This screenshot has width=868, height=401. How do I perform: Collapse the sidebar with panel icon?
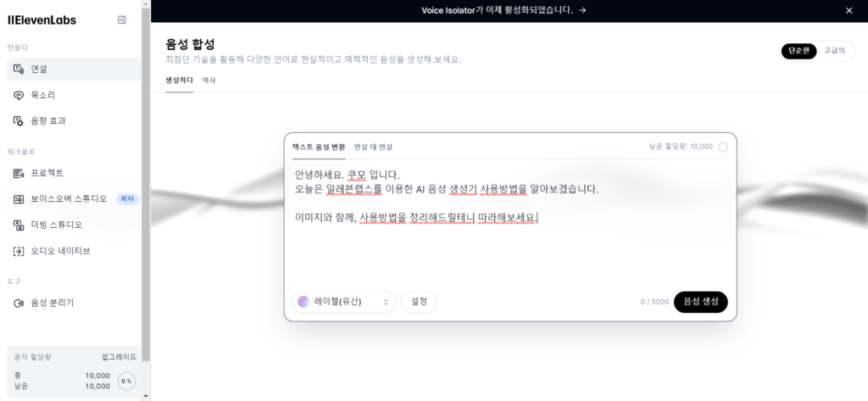click(x=122, y=20)
